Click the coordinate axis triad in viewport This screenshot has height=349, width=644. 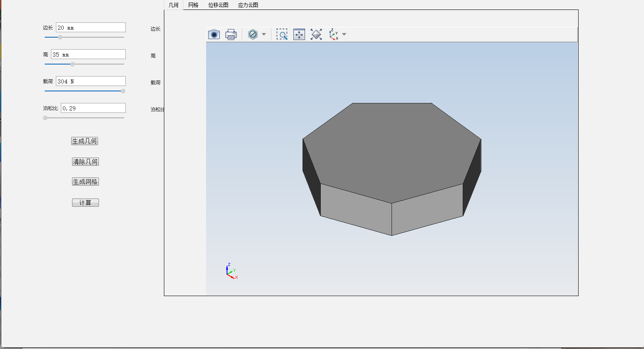click(232, 271)
